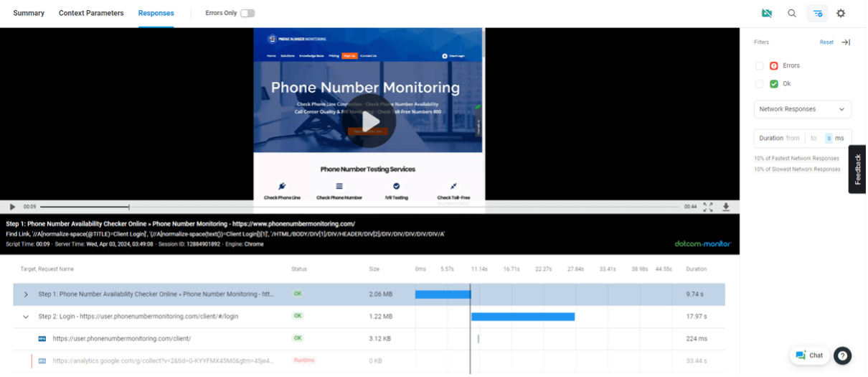Click the video progress slider track
Screen dimensions: 868x377
click(x=359, y=207)
